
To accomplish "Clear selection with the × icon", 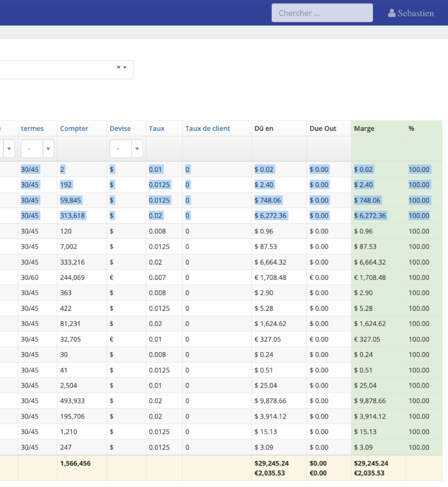I will [x=118, y=67].
